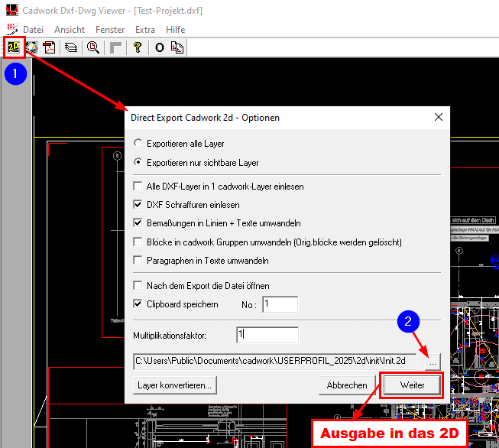The height and width of the screenshot is (448, 499).
Task: Click the zoom magnifier toolbar icon
Action: pyautogui.click(x=93, y=47)
